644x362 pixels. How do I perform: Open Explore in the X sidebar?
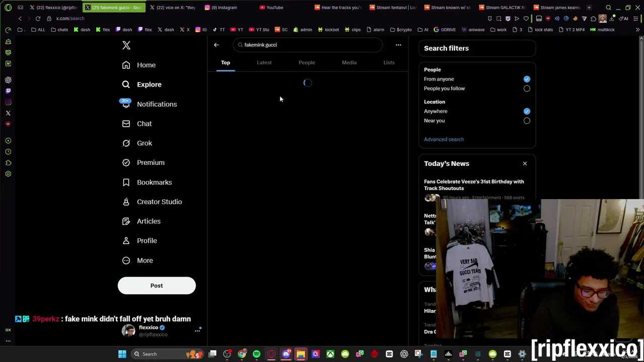click(142, 84)
